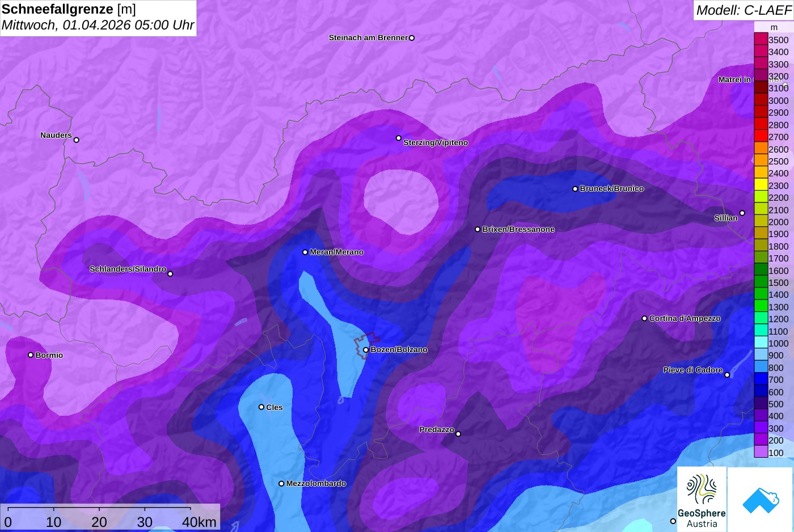The width and height of the screenshot is (794, 532).
Task: Click the Pieve di Cadore marker dot
Action: [x=727, y=375]
